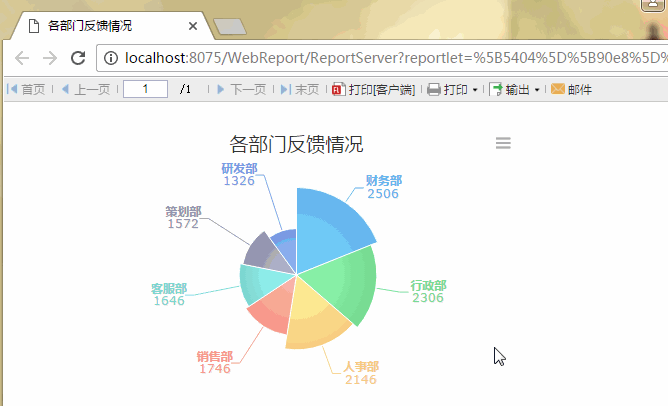Click the browser user profile icon

tap(653, 5)
